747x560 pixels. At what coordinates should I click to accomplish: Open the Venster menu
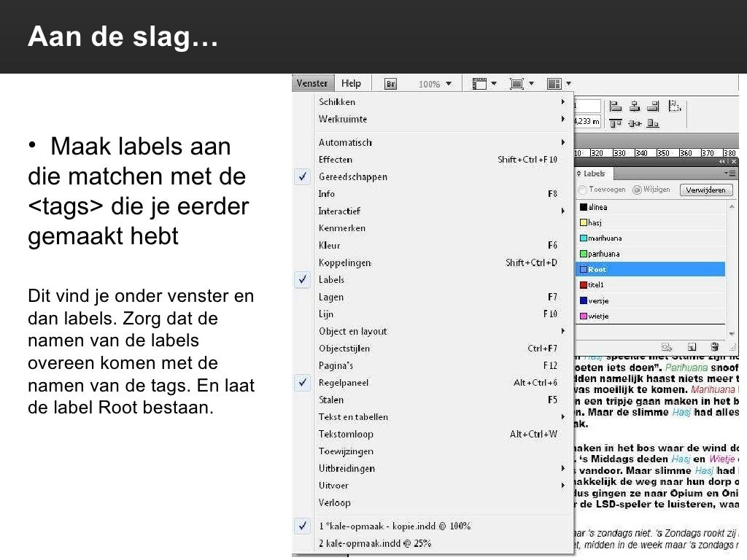[312, 83]
